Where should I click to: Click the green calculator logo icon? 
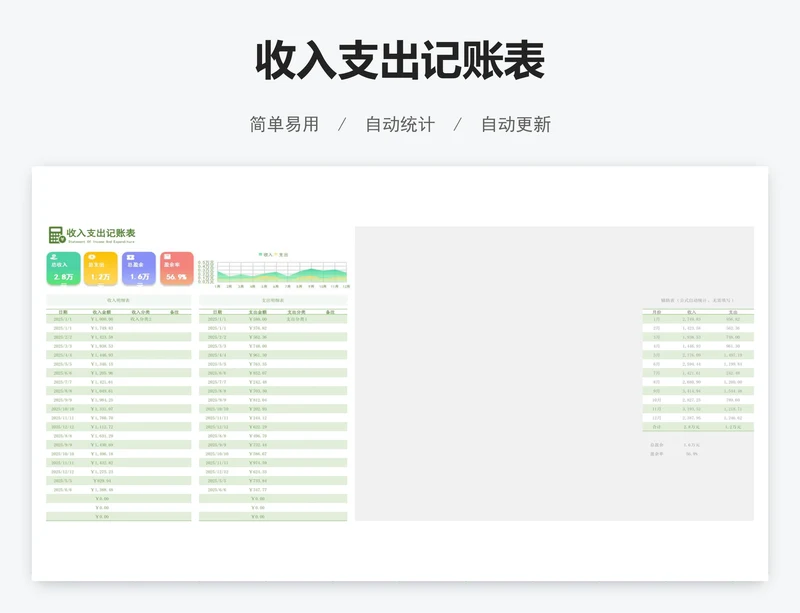[x=57, y=235]
